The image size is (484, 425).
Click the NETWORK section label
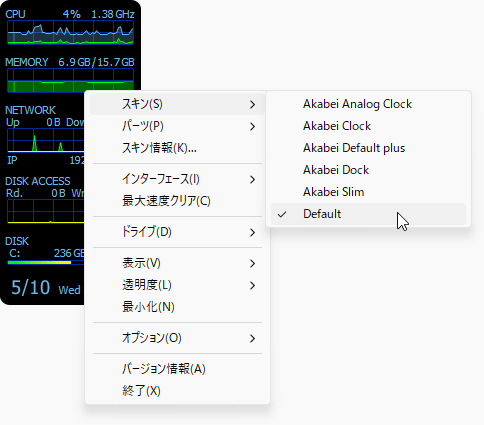pyautogui.click(x=30, y=110)
